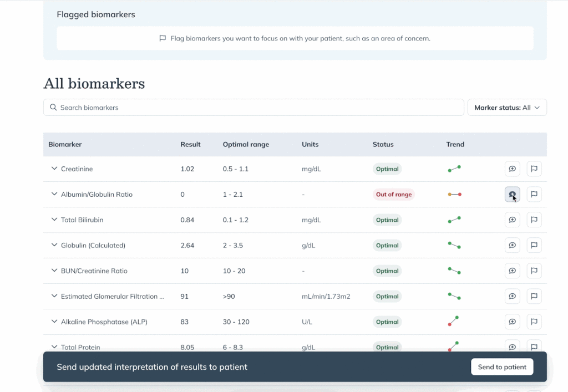Click the Biomarker column header
This screenshot has width=568, height=392.
(x=65, y=144)
